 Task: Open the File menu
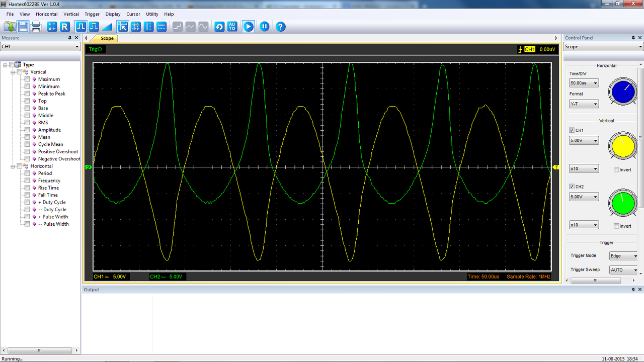[x=10, y=14]
